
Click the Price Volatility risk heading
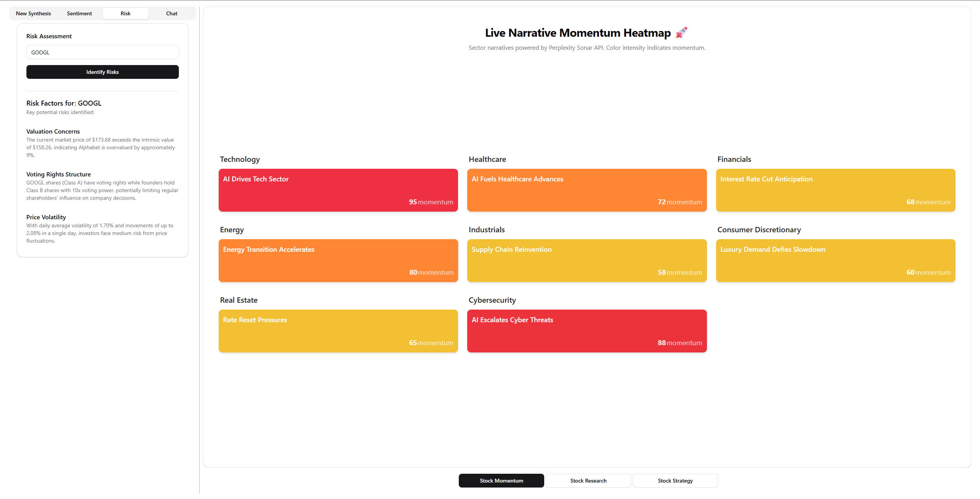tap(46, 217)
